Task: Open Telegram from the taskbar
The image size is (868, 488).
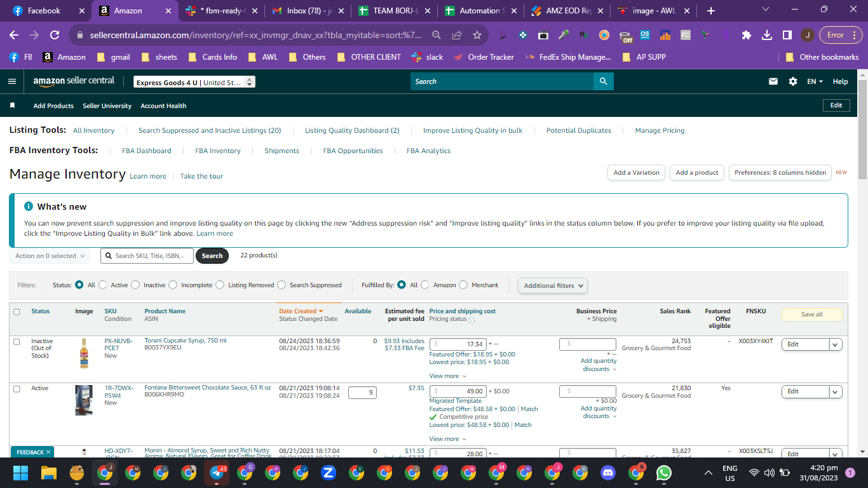Action: (x=217, y=473)
